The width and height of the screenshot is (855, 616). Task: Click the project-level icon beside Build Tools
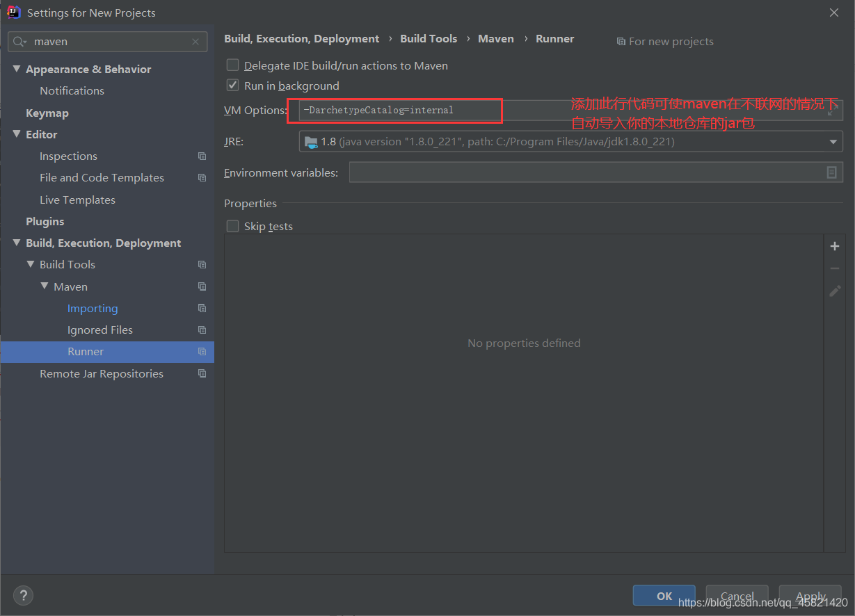coord(202,265)
